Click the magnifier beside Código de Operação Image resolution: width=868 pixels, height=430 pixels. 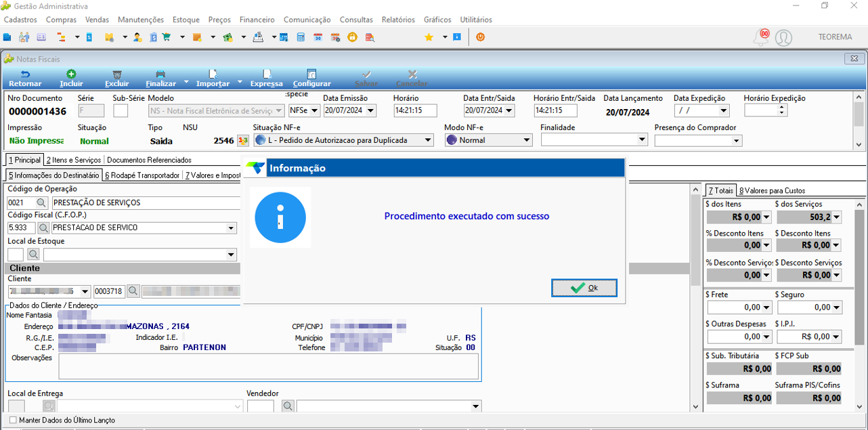42,202
